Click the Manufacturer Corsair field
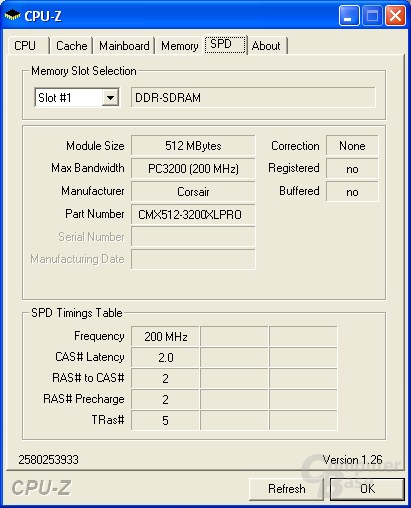Viewport: 411px width, 508px height. [193, 192]
